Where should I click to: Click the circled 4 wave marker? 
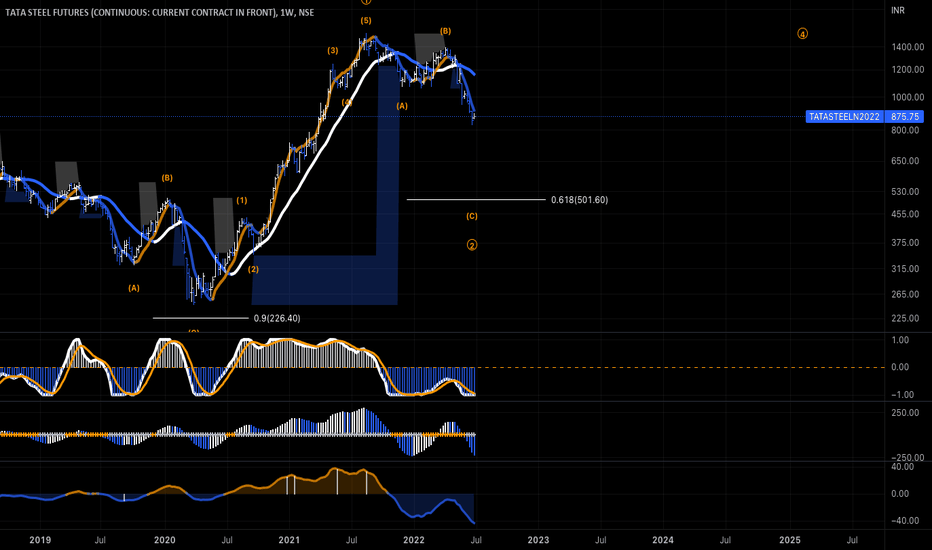point(802,34)
